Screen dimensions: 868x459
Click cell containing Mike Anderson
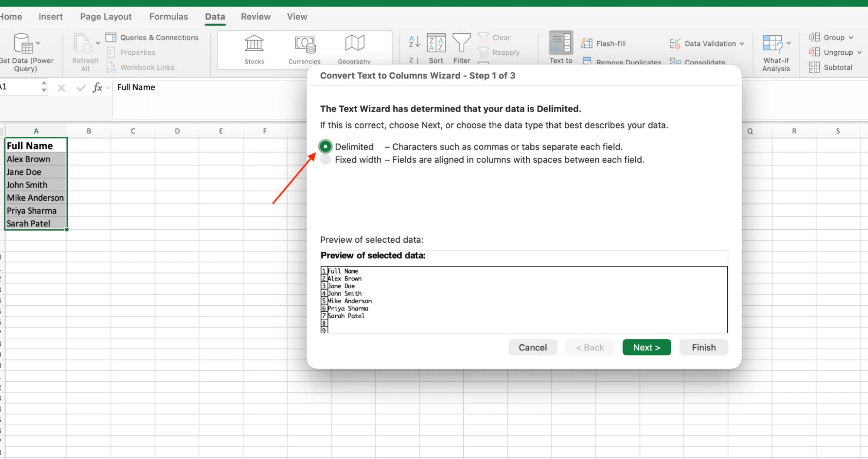pyautogui.click(x=36, y=198)
